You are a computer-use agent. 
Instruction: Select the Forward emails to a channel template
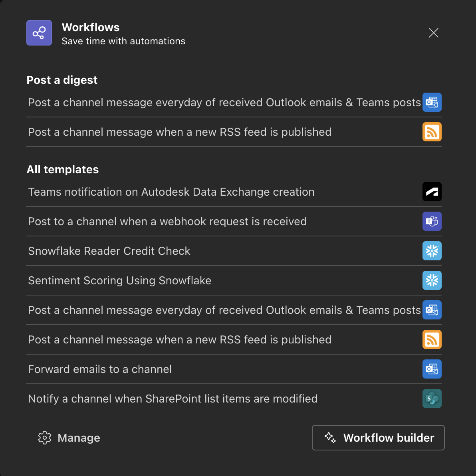coord(100,369)
